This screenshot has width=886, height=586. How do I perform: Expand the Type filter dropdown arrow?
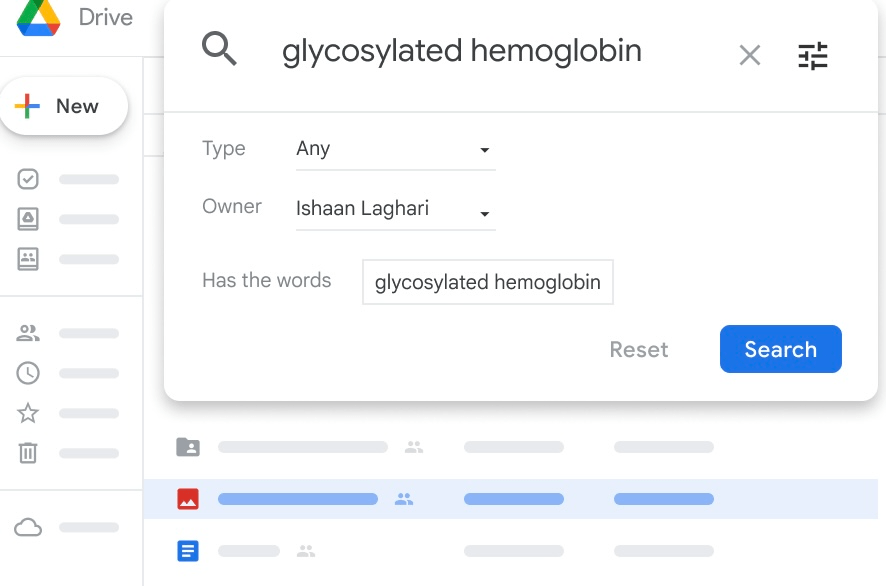[485, 150]
